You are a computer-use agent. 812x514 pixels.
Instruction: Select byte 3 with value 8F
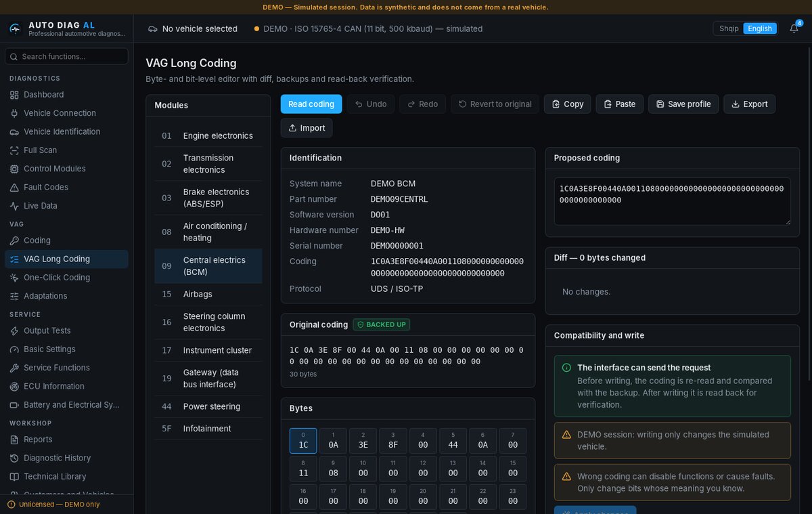(393, 441)
